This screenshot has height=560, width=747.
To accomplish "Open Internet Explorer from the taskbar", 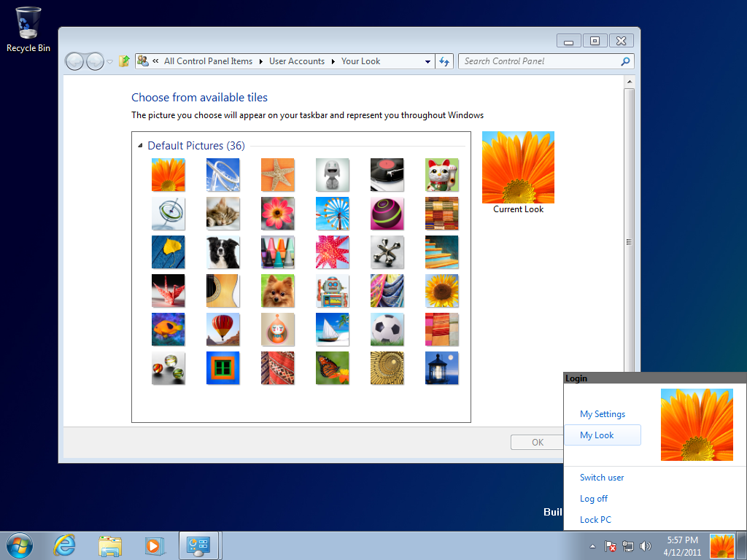I will point(65,545).
